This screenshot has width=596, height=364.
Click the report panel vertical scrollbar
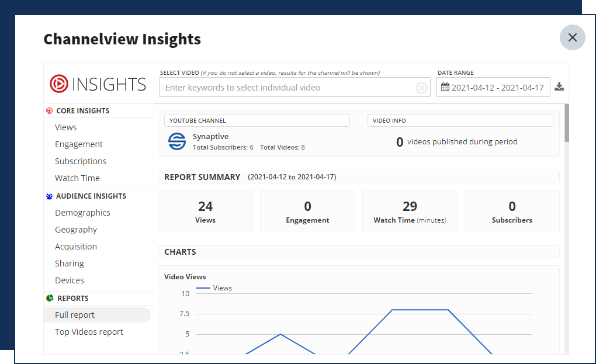click(x=567, y=123)
